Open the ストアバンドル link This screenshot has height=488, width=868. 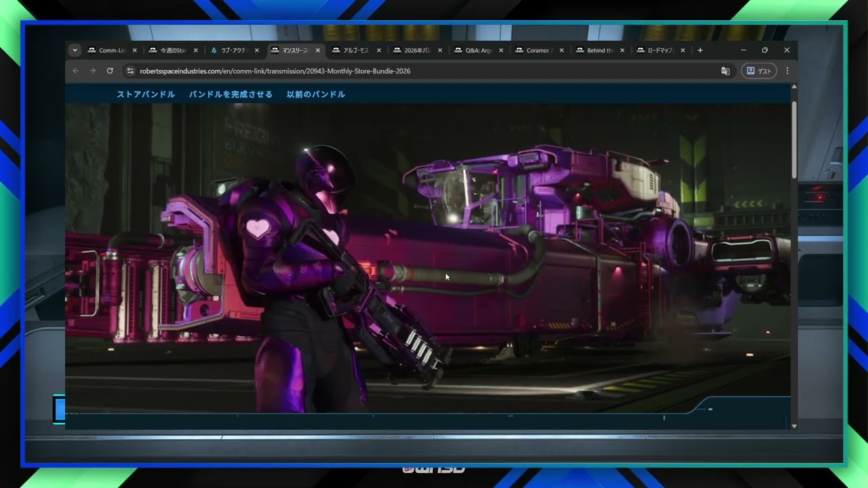[x=146, y=94]
